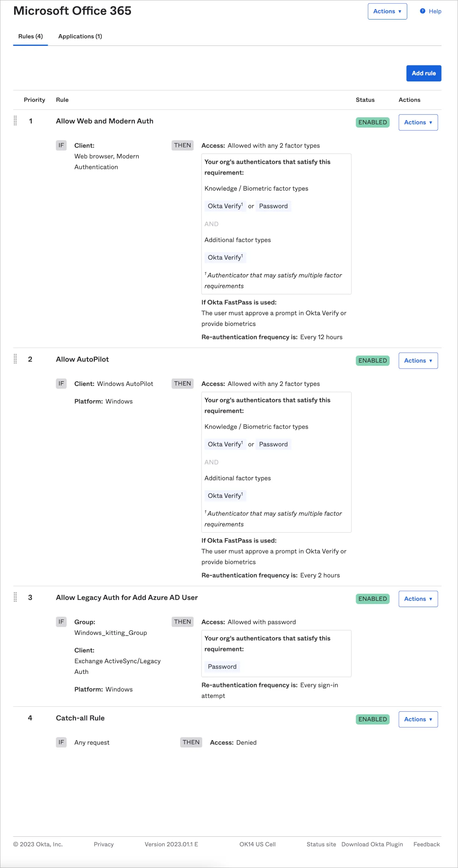Click drag handle of Allow AutoPilot rule
Screen dimensions: 458x868
15,359
